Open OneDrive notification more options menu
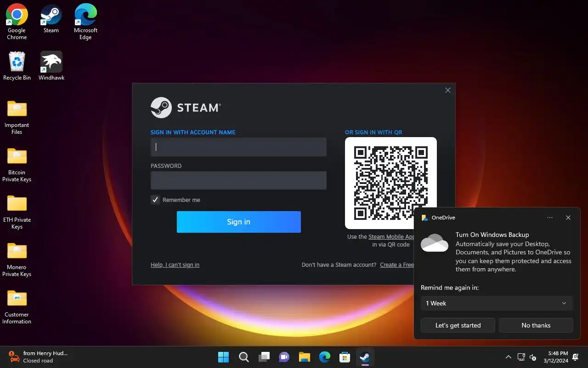 click(550, 218)
